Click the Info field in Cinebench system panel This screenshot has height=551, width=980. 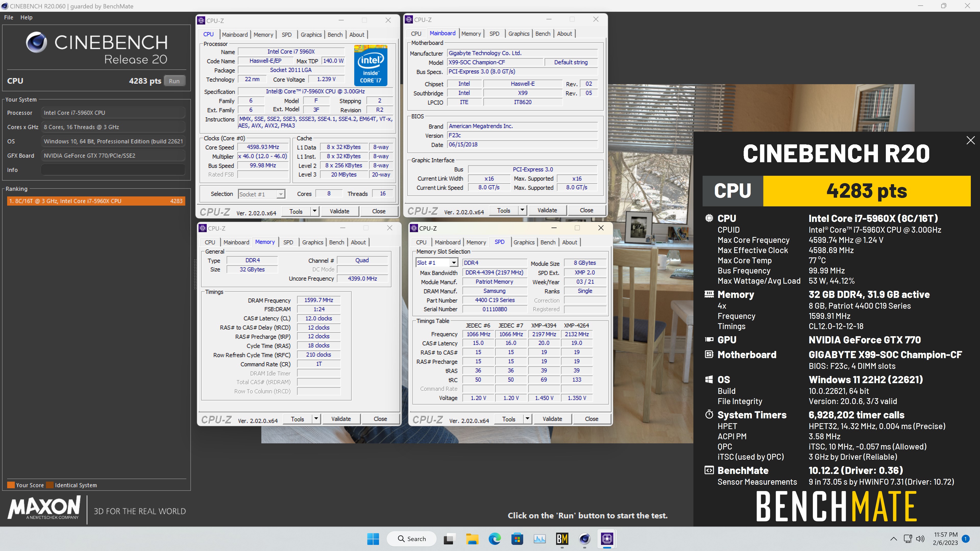pos(113,170)
